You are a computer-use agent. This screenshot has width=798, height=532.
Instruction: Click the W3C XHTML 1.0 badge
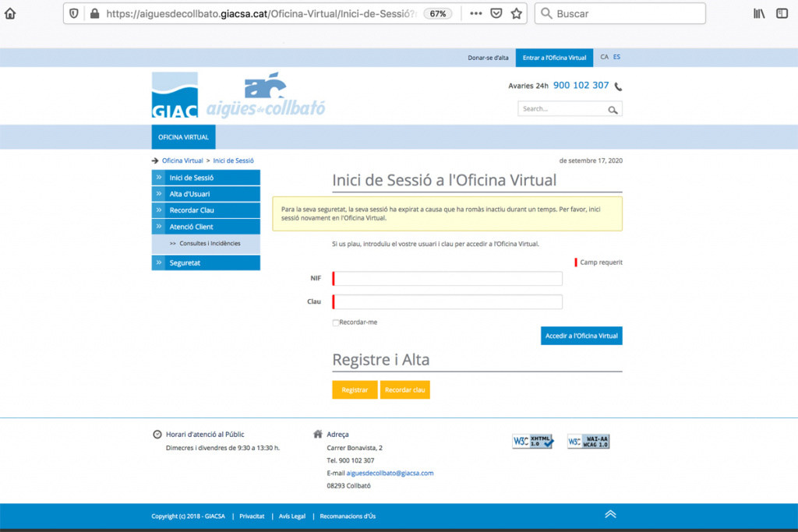click(533, 441)
